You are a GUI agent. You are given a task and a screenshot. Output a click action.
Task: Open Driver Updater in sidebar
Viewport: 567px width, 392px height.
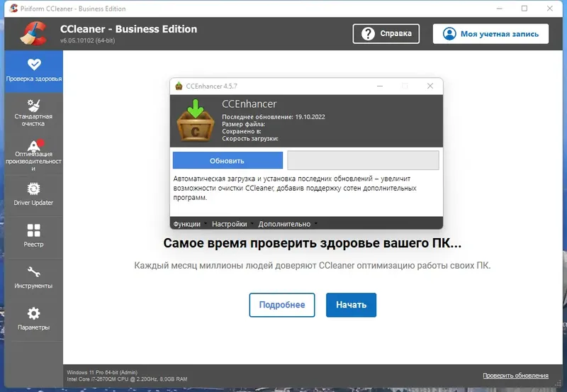click(33, 195)
